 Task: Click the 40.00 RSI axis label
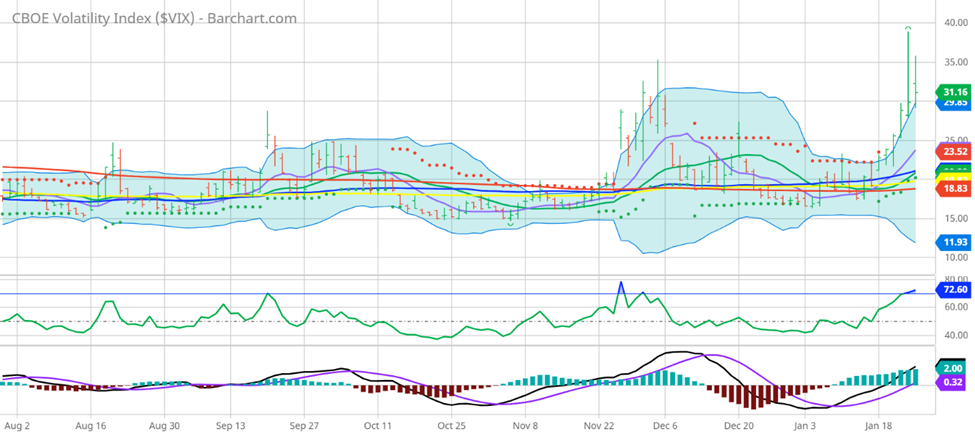957,335
